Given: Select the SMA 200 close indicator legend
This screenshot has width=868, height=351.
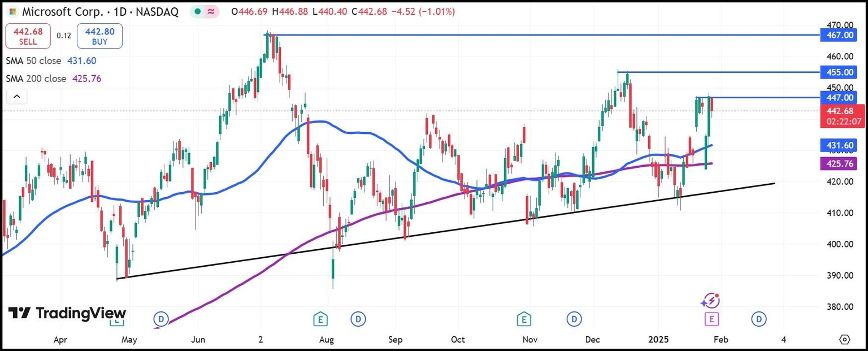Looking at the screenshot, I should point(54,79).
